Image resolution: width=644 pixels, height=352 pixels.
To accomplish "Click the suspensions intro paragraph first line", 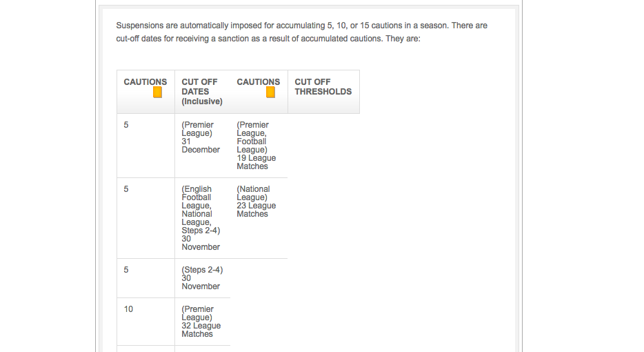I will (302, 26).
